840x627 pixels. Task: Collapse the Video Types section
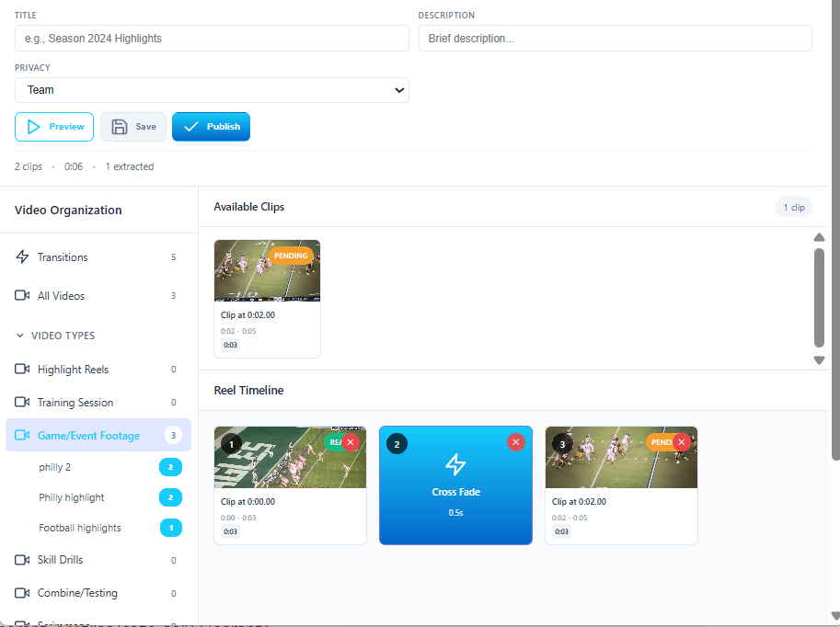point(20,336)
